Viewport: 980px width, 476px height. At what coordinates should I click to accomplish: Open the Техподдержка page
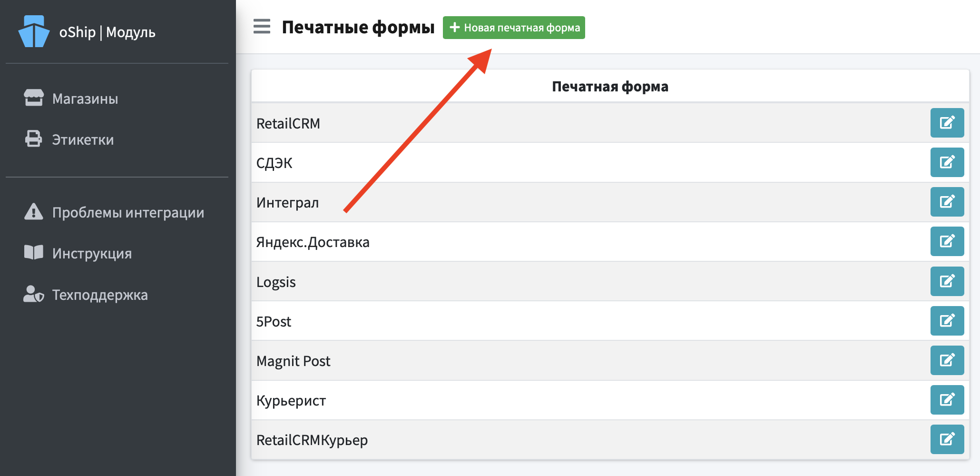[100, 295]
